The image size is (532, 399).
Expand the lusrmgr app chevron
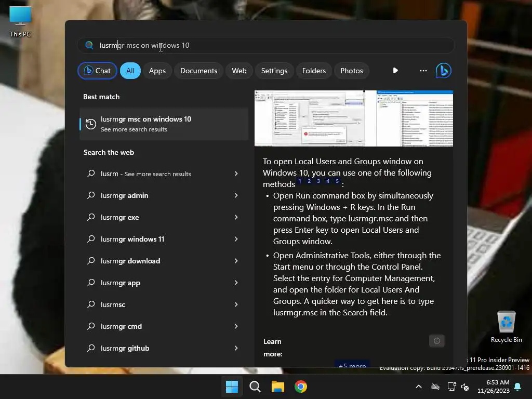pos(236,282)
